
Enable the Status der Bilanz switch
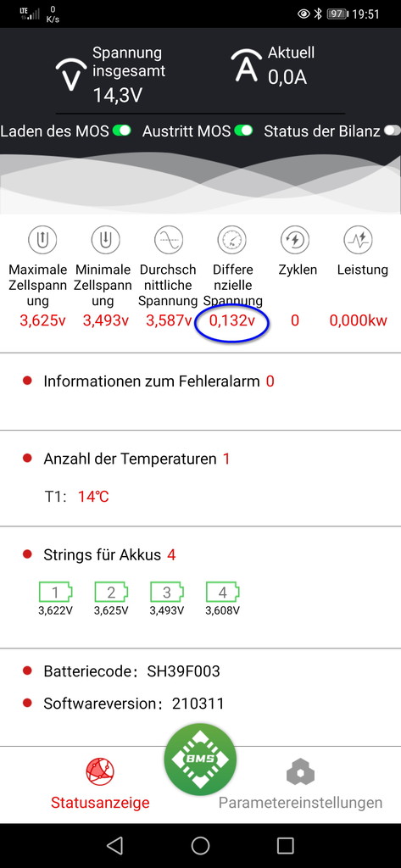coord(393,131)
